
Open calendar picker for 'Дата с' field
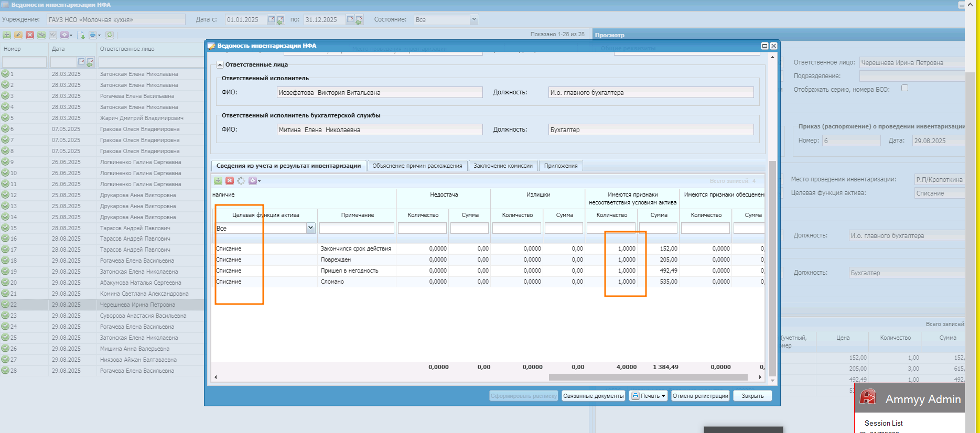pyautogui.click(x=272, y=19)
